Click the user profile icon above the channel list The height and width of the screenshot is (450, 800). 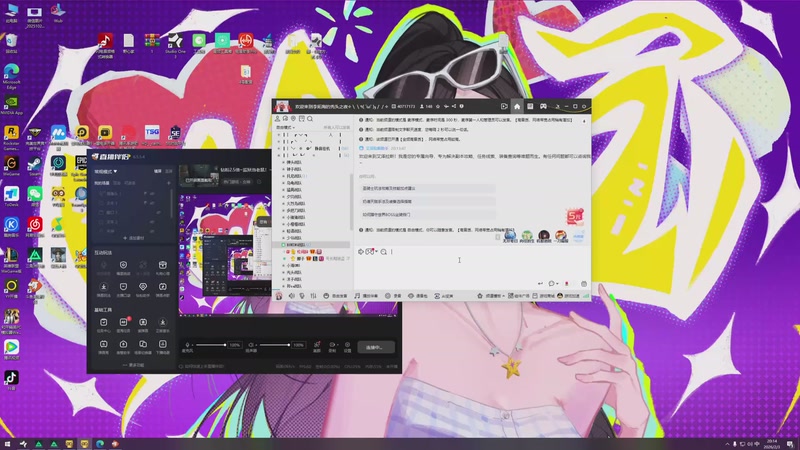pyautogui.click(x=277, y=119)
